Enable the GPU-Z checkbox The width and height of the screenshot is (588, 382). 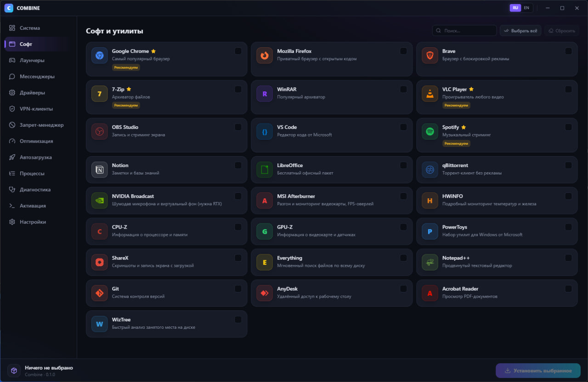[403, 227]
